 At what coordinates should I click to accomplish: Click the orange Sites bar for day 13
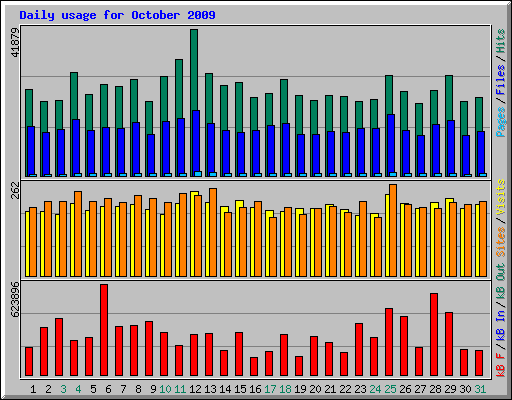click(x=213, y=232)
